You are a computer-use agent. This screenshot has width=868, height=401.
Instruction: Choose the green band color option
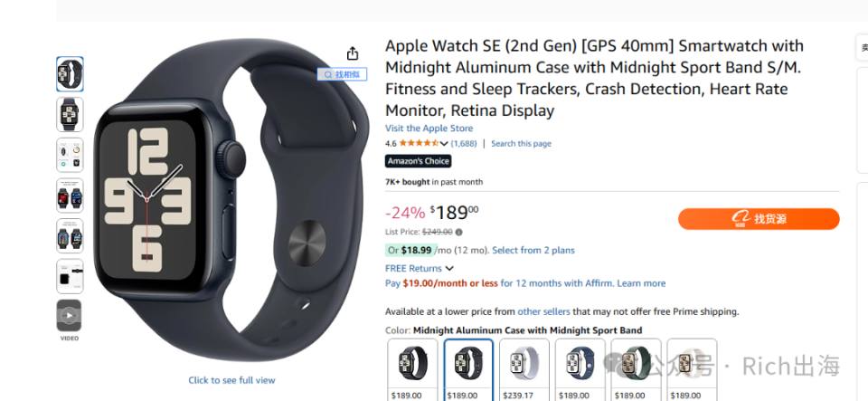636,369
